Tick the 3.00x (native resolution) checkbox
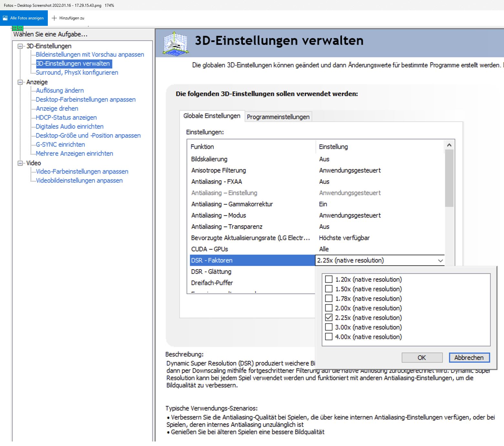The width and height of the screenshot is (504, 446). click(329, 327)
